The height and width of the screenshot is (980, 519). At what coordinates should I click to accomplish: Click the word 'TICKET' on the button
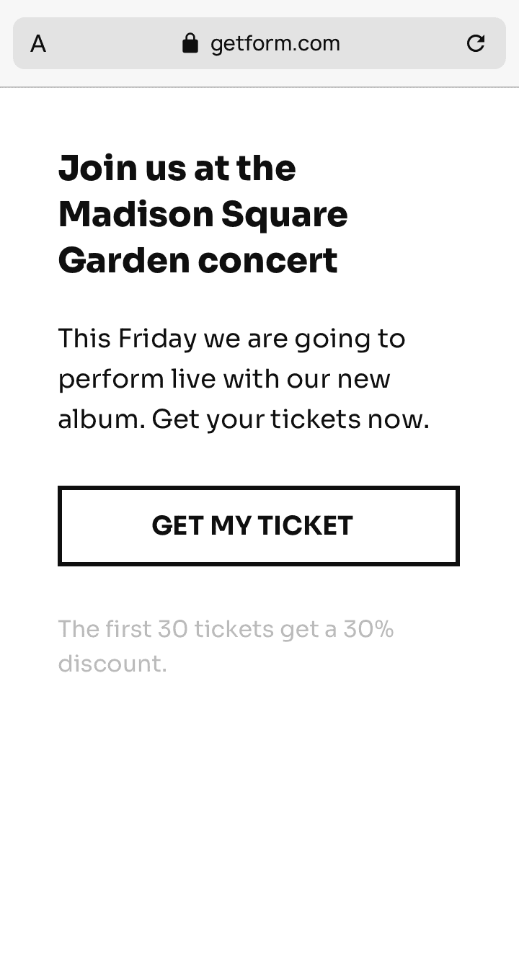305,526
